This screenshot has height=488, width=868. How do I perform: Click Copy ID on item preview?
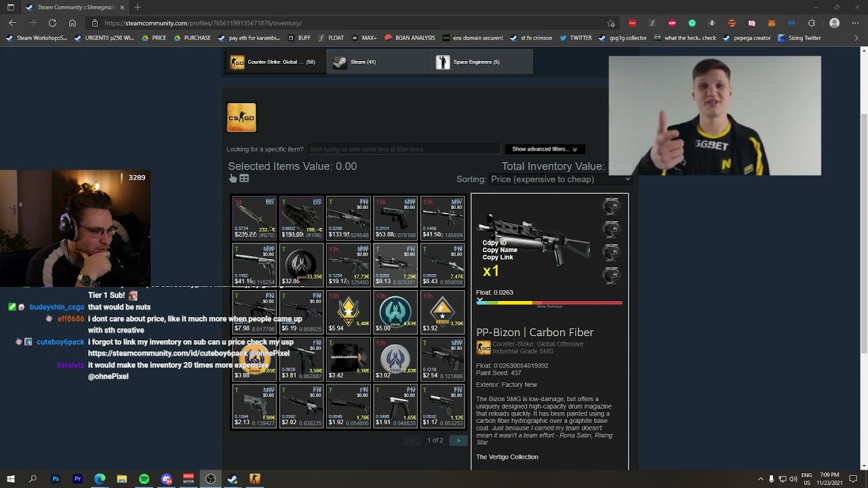[494, 243]
